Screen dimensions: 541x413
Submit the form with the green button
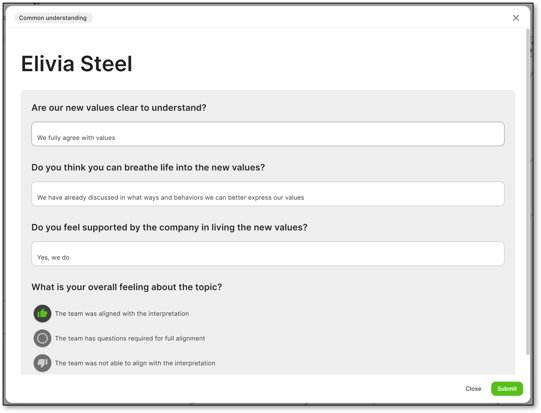[507, 389]
